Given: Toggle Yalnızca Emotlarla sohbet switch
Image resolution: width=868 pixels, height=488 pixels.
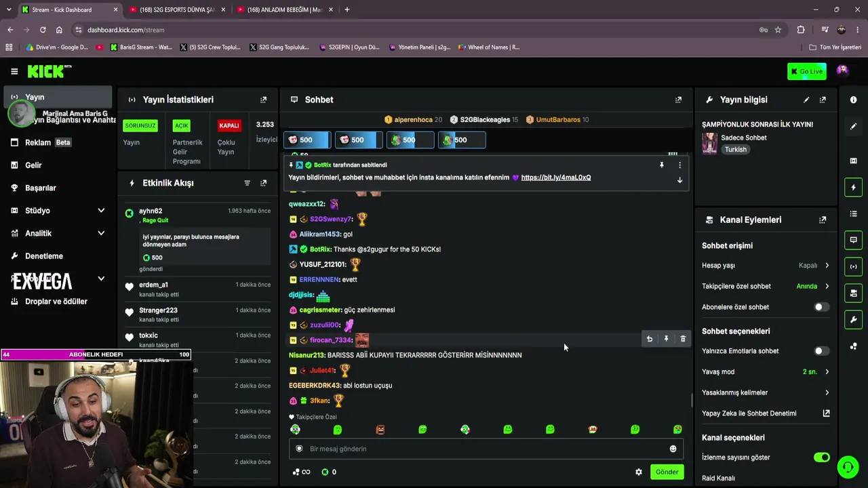Looking at the screenshot, I should (x=821, y=351).
